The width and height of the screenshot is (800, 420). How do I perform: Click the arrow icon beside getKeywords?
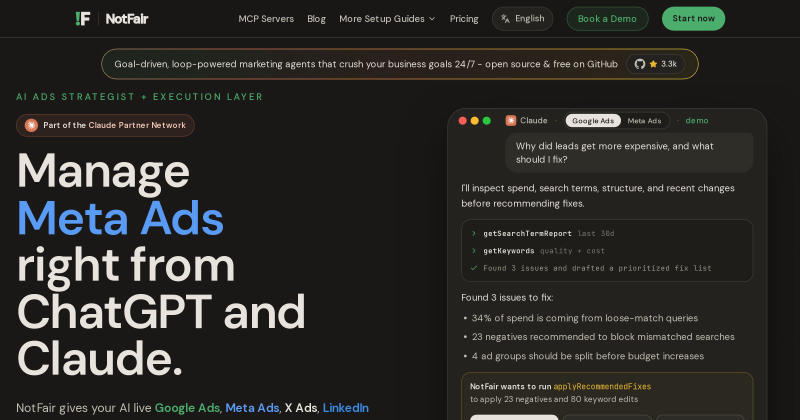click(x=473, y=251)
